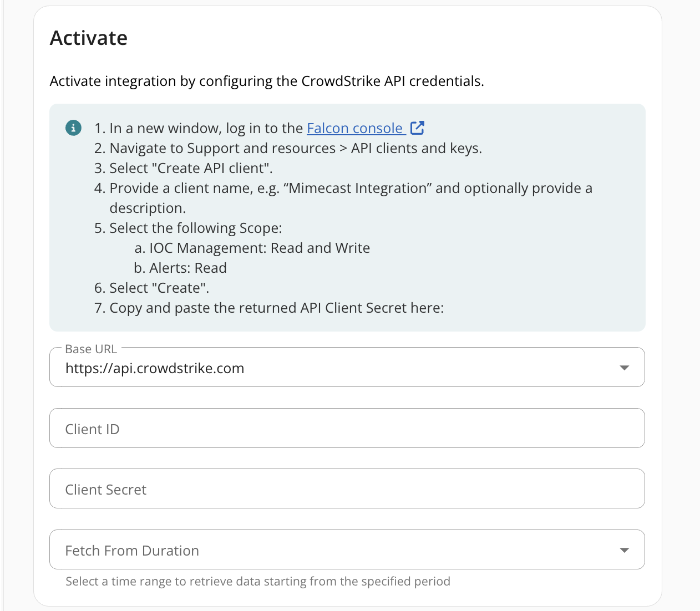This screenshot has height=611, width=700.
Task: Click the "Select a time range" helper text
Action: tap(258, 582)
